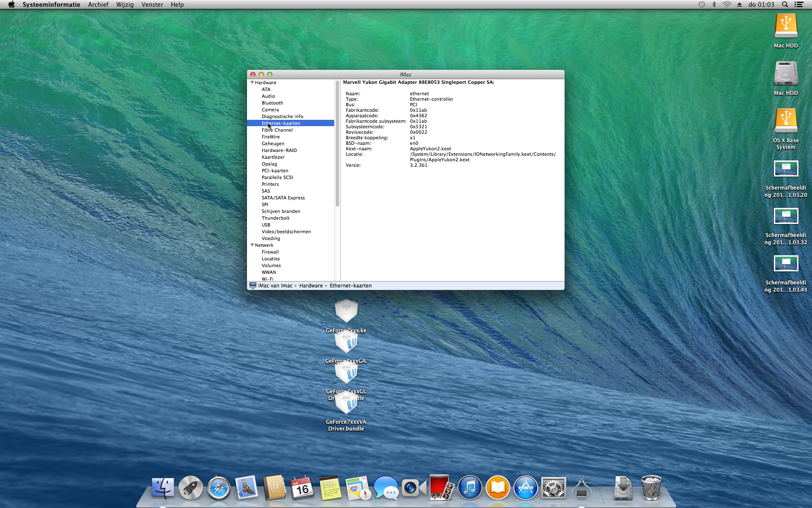Click 'Ethernet-kaarten' breadcrumb in path bar
Image resolution: width=812 pixels, height=508 pixels.
(x=351, y=286)
